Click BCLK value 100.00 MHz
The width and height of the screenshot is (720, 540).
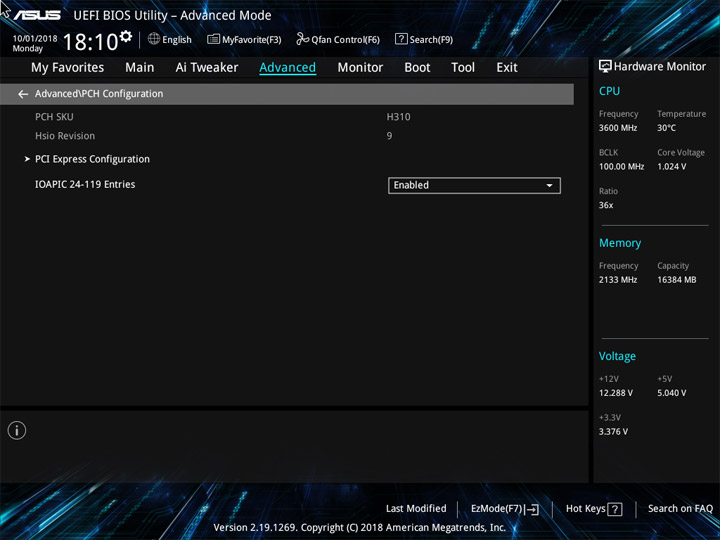(x=621, y=167)
